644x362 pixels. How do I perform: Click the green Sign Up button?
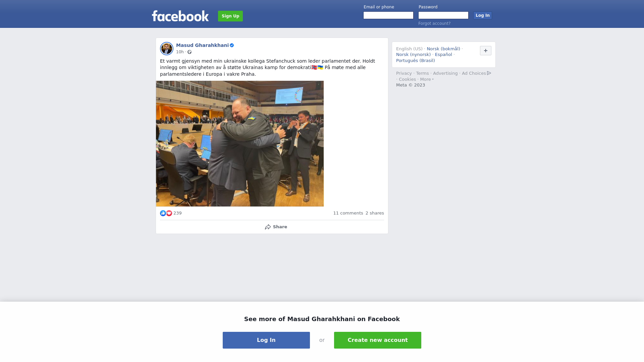[230, 16]
